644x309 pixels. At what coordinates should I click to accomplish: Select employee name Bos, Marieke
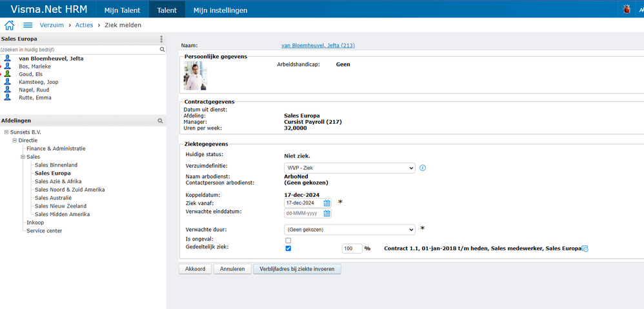pos(35,66)
